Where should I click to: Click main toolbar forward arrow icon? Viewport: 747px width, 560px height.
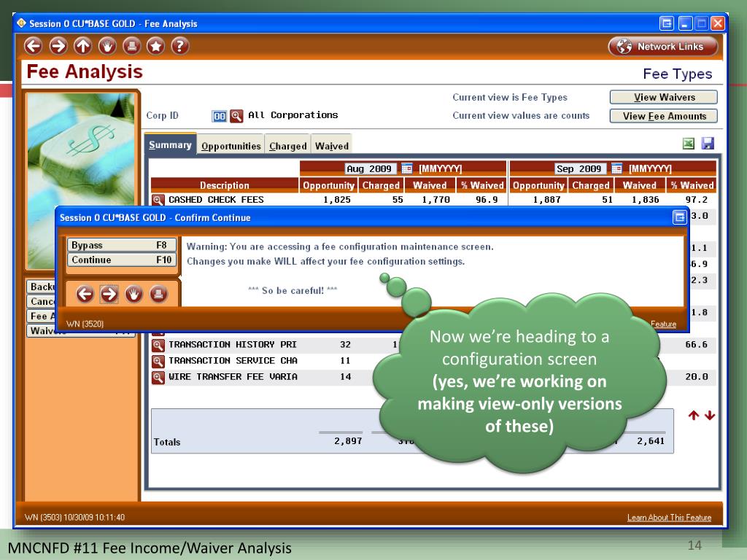coord(58,46)
